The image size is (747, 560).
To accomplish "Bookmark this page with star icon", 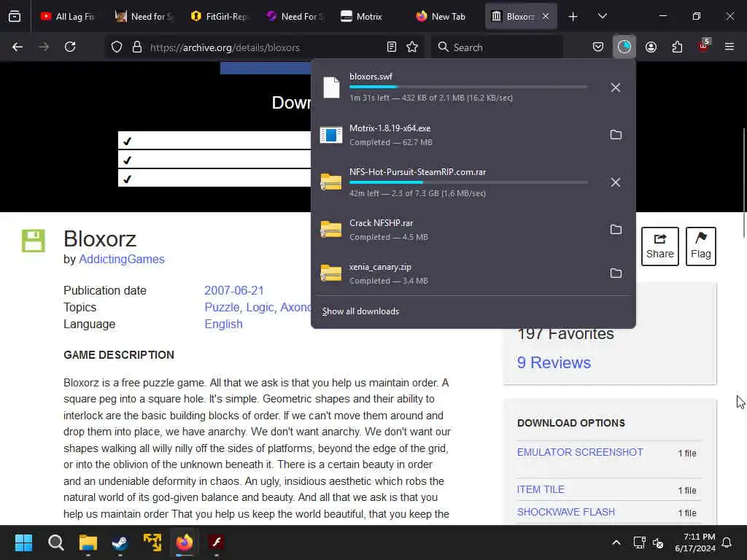I will 413,47.
